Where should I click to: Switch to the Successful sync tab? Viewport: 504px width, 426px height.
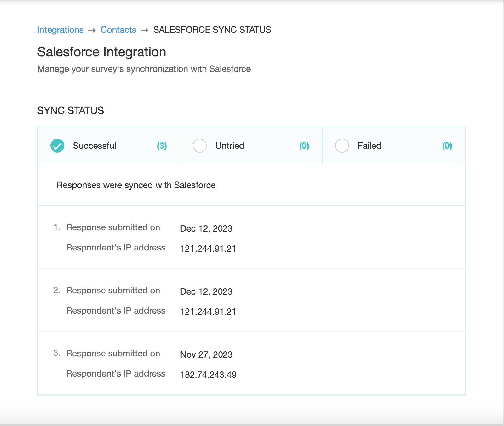[x=94, y=146]
